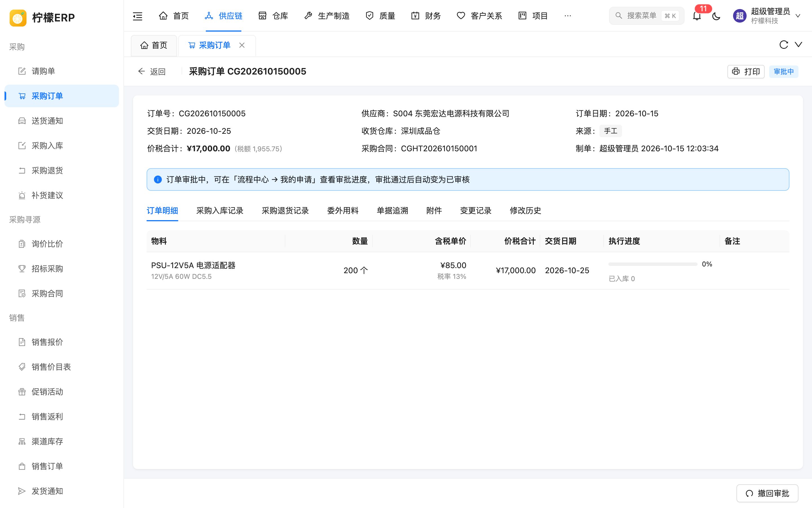Switch to the 采购入库记录 tab
The width and height of the screenshot is (812, 508).
pyautogui.click(x=220, y=211)
